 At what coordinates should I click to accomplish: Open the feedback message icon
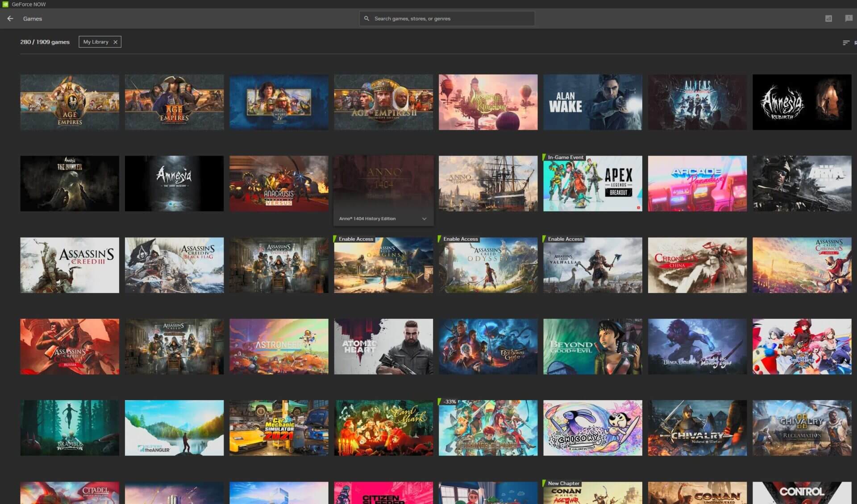(x=849, y=18)
